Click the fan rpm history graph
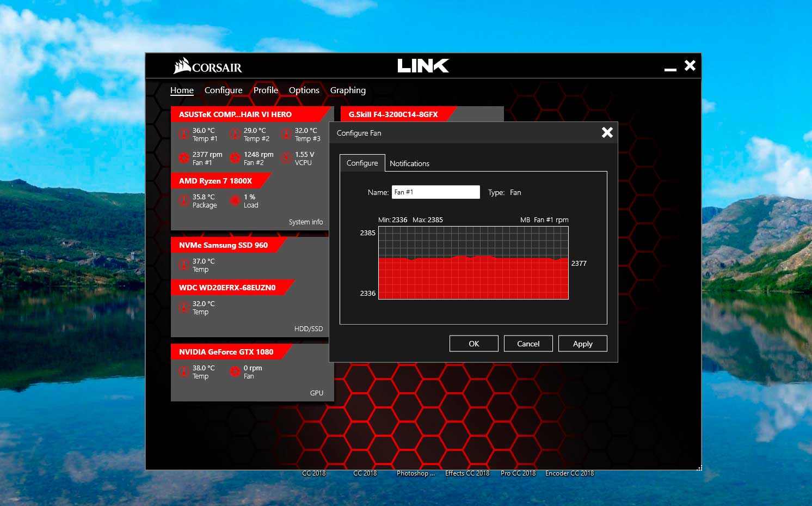The width and height of the screenshot is (812, 506). (x=473, y=263)
